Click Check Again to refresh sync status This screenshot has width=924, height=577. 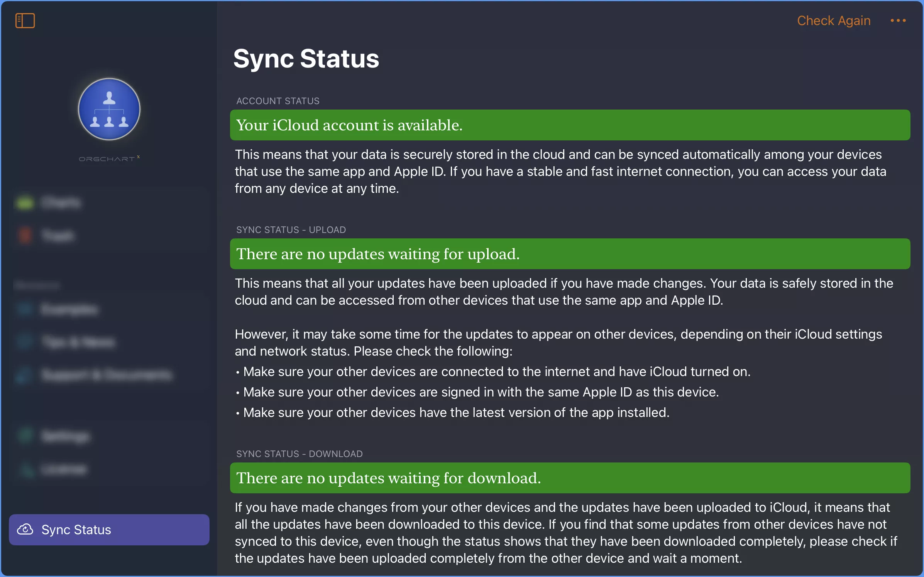coord(834,20)
